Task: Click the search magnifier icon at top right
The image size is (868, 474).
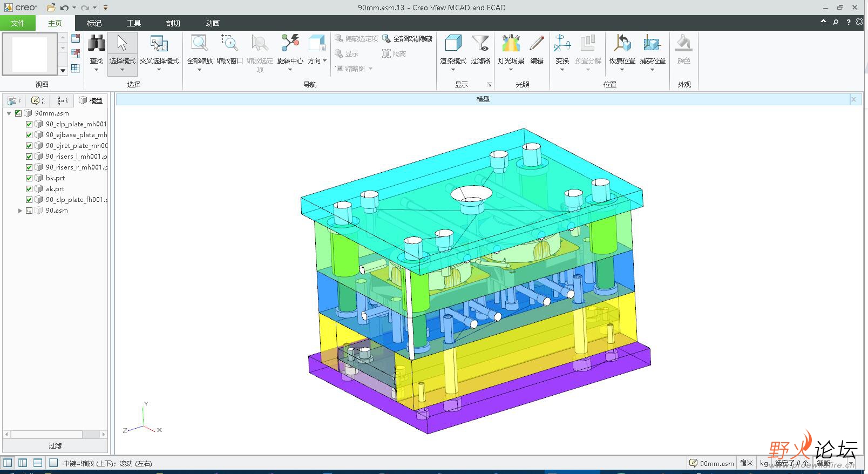Action: [x=836, y=22]
